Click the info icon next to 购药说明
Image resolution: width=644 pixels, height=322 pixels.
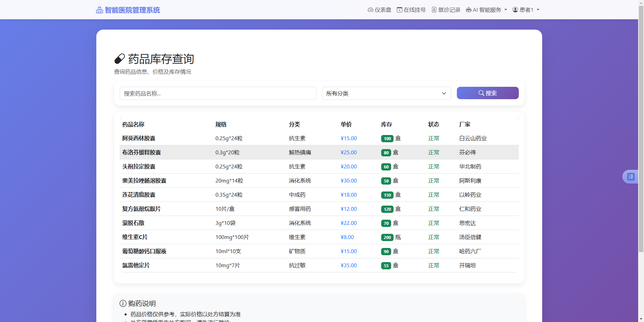pyautogui.click(x=122, y=303)
